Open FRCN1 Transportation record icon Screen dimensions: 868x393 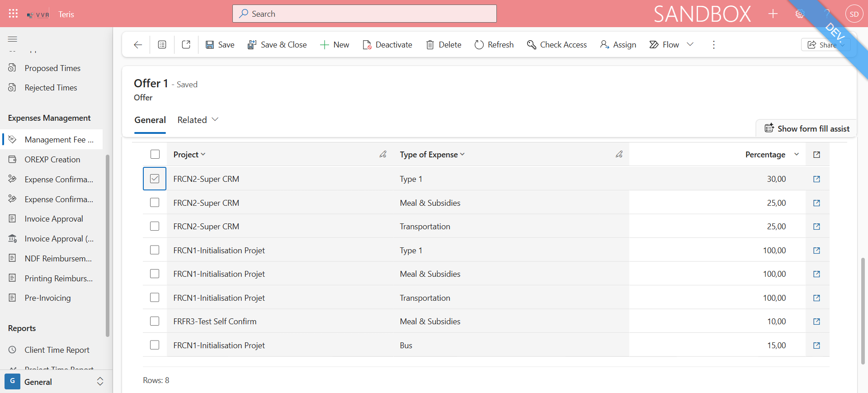816,298
